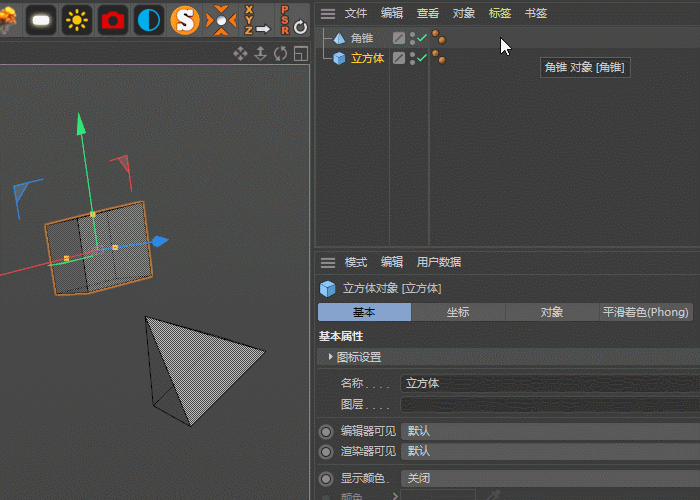
Task: Toggle layer square for 角锥
Action: 399,38
